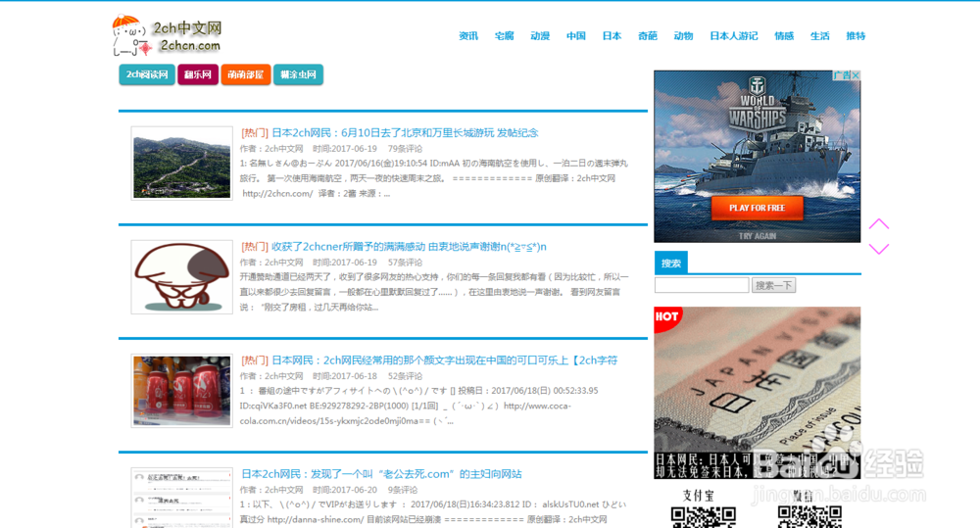Open the 奇葩 nav menu item
Viewport: 980px width, 528px height.
click(x=648, y=35)
